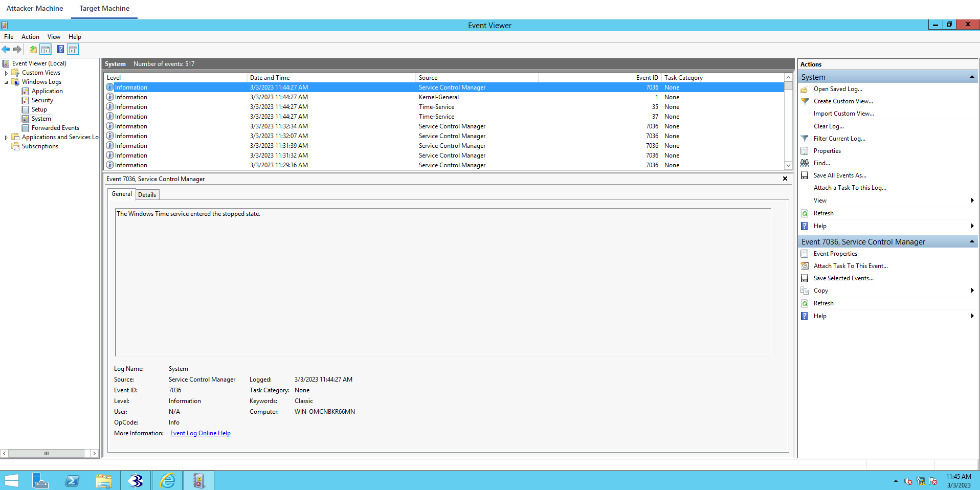
Task: Open the View submenu arrow in Actions
Action: [x=972, y=201]
